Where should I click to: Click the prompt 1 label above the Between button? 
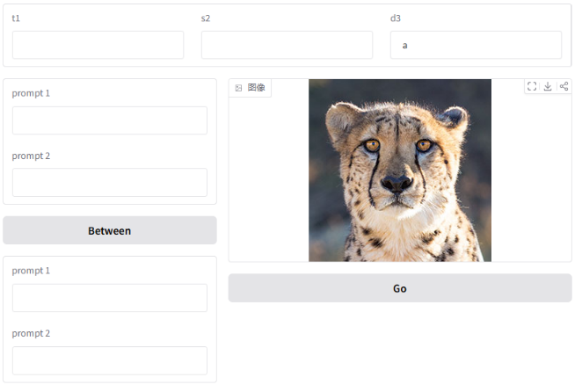(31, 93)
